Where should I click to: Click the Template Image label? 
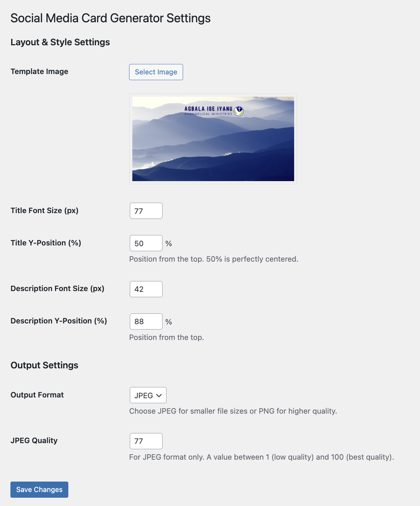click(x=40, y=72)
